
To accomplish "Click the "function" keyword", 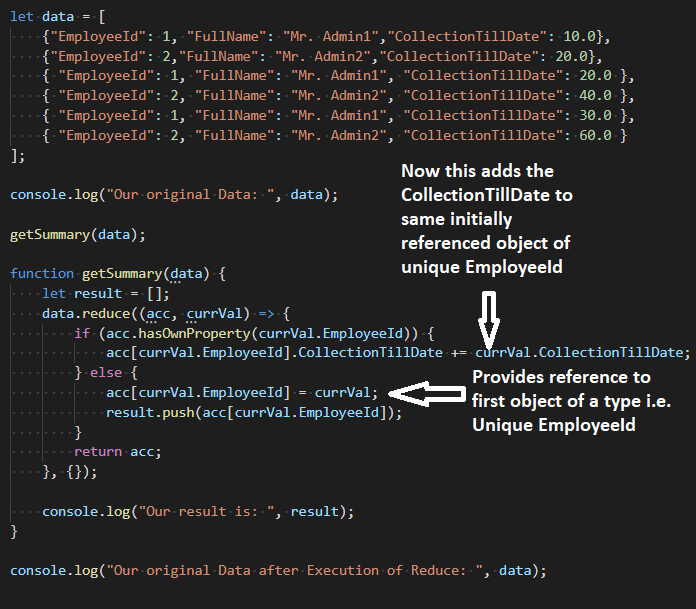I will pyautogui.click(x=42, y=273).
